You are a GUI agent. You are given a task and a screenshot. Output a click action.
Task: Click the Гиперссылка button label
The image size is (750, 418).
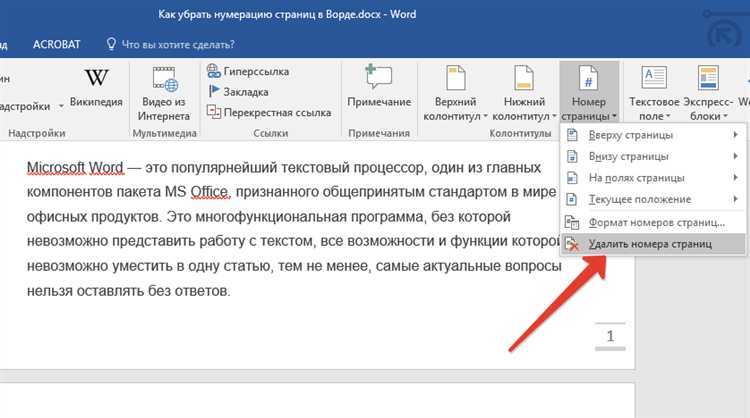256,71
